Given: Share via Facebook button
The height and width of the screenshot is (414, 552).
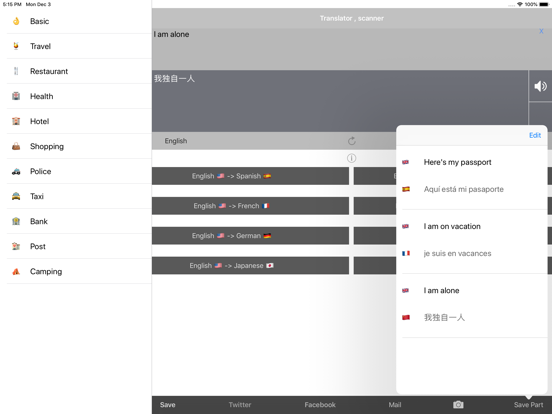Looking at the screenshot, I should point(320,404).
